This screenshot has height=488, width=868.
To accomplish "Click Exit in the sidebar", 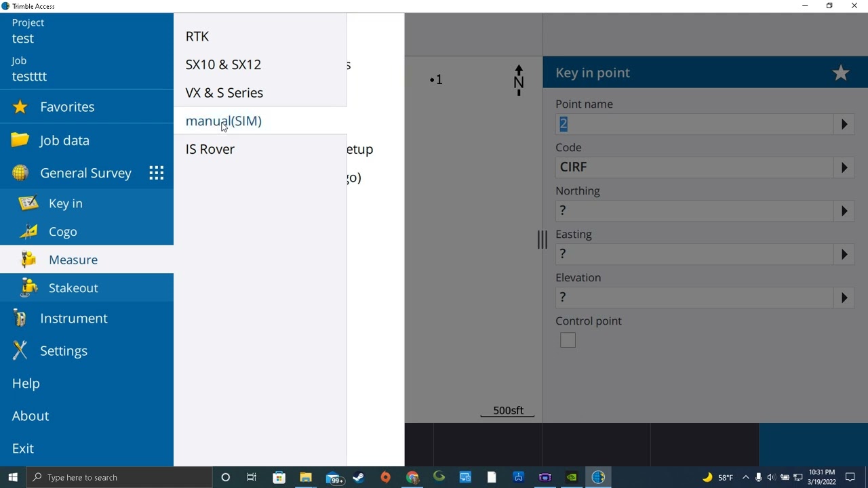I will coord(23,449).
